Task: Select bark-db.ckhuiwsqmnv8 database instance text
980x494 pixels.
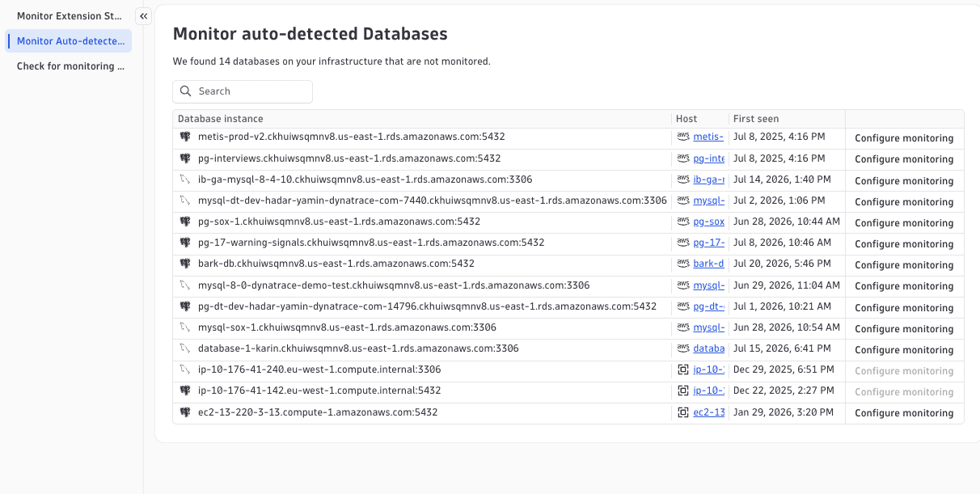Action: (336, 264)
